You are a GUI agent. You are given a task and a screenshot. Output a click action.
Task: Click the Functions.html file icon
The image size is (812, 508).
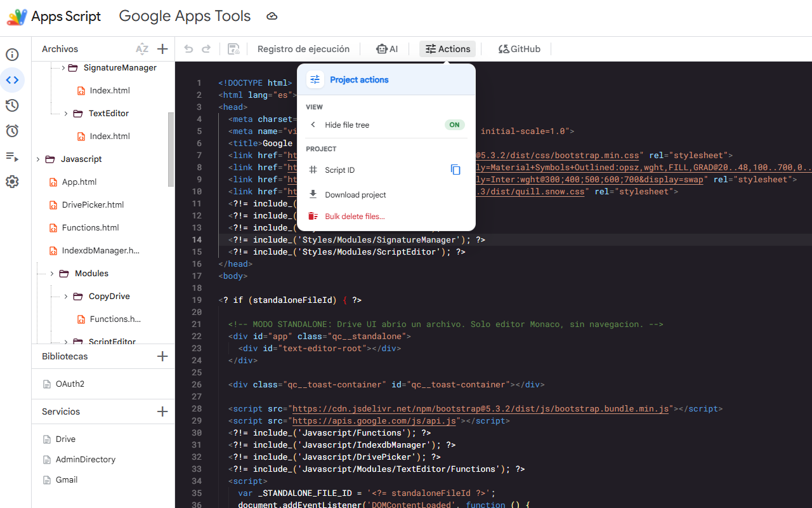click(53, 228)
